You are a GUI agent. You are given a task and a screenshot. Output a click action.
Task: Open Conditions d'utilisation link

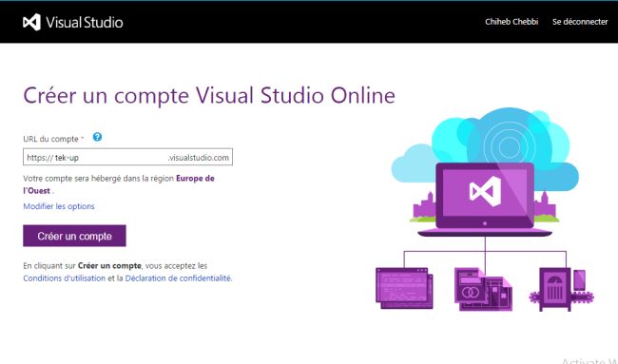[65, 278]
